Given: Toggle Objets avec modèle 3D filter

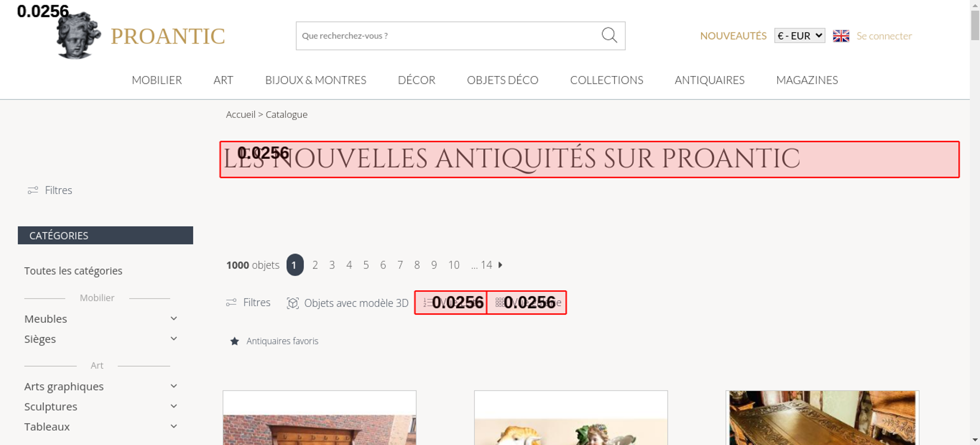Looking at the screenshot, I should tap(347, 303).
